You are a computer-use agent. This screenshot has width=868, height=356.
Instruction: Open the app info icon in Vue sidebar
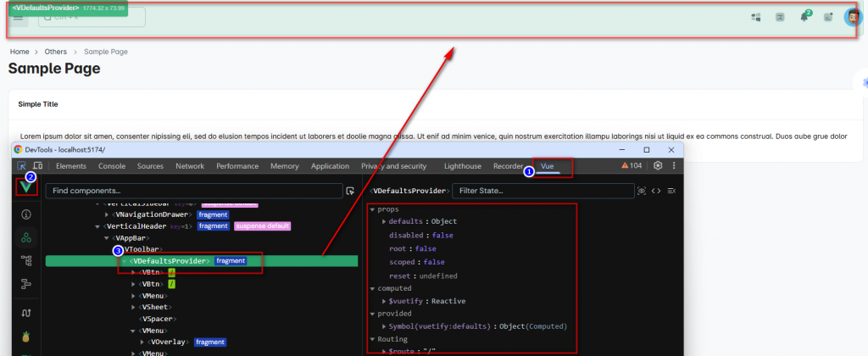26,214
